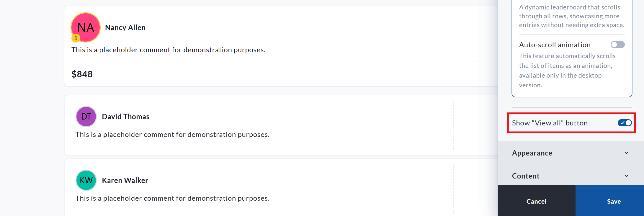
Task: Turn off the Show "View all" button switch
Action: [x=625, y=123]
